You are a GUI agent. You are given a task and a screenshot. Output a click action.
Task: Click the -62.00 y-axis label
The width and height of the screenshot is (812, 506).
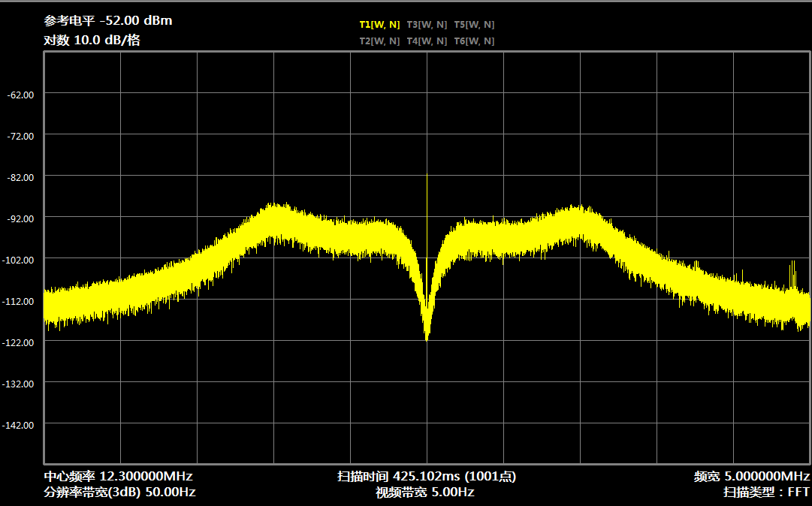pyautogui.click(x=20, y=95)
